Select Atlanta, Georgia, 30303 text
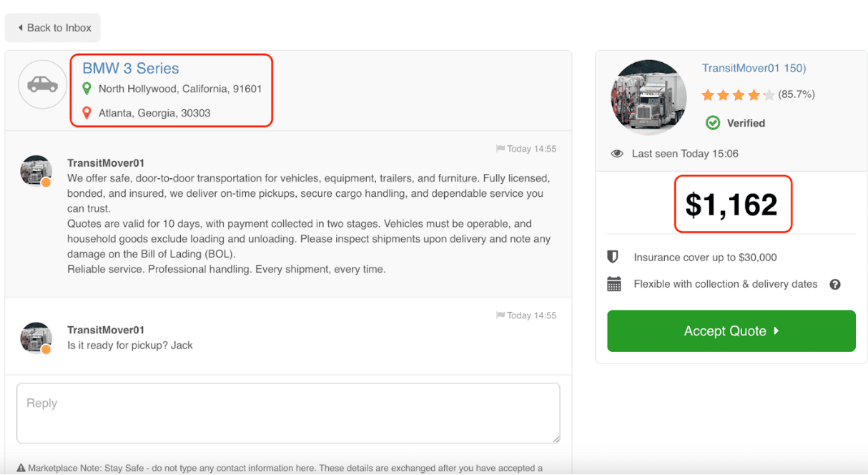 (x=154, y=113)
